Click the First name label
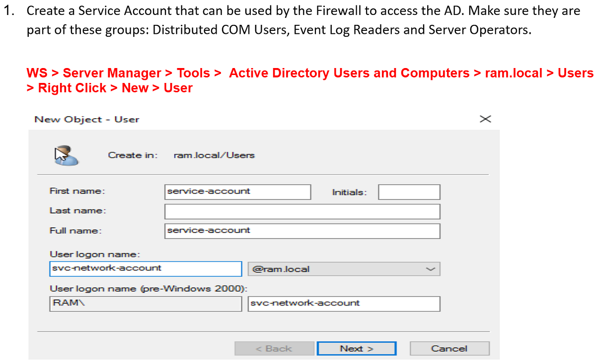The height and width of the screenshot is (364, 596). (x=77, y=191)
